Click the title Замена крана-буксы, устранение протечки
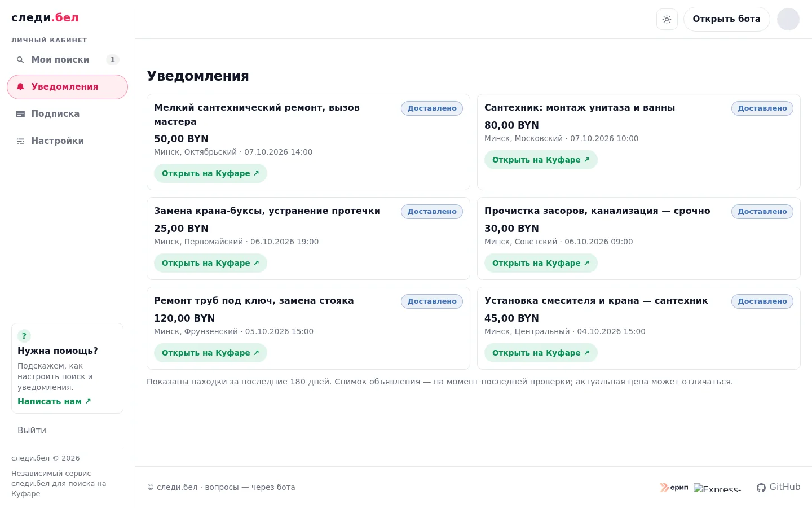 (x=267, y=211)
